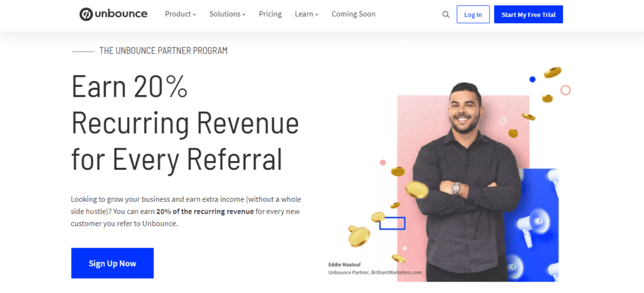Click the Log In button
This screenshot has height=293, width=644.
[x=473, y=14]
